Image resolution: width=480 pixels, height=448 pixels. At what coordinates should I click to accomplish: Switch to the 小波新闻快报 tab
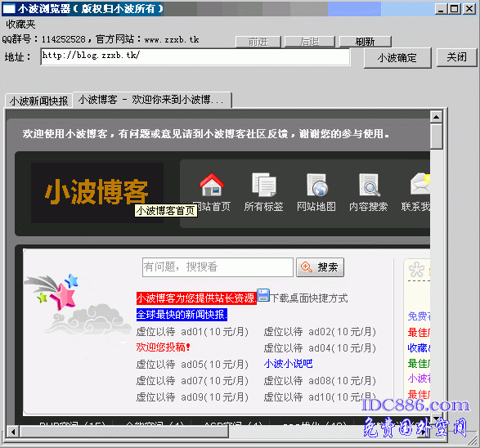click(38, 101)
